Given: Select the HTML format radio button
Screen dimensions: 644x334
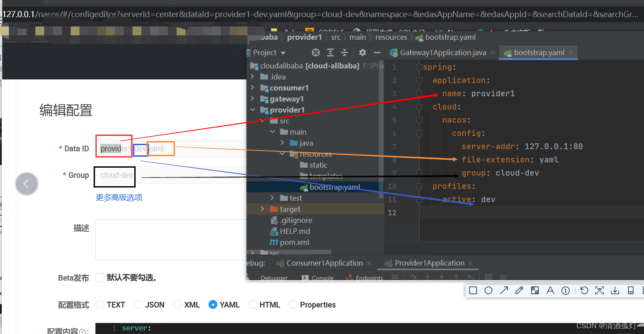Looking at the screenshot, I should 253,304.
